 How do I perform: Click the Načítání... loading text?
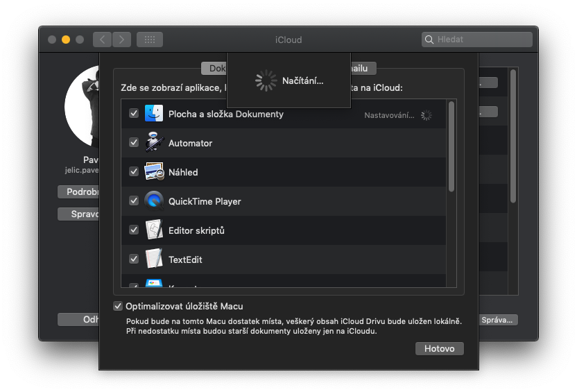tap(303, 81)
